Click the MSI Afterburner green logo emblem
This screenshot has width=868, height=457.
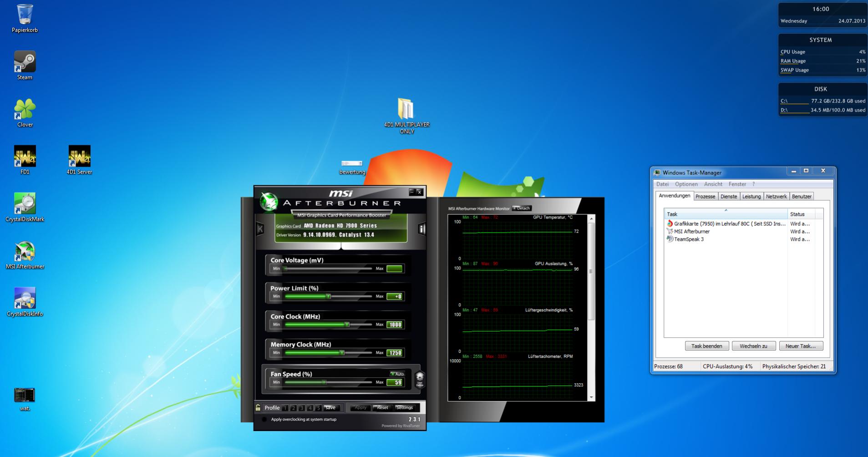(269, 202)
